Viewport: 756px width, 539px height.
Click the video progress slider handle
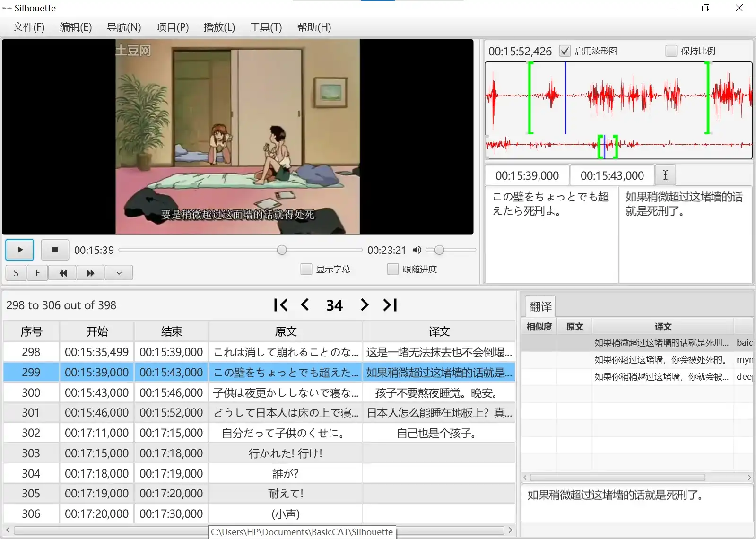[x=282, y=250]
